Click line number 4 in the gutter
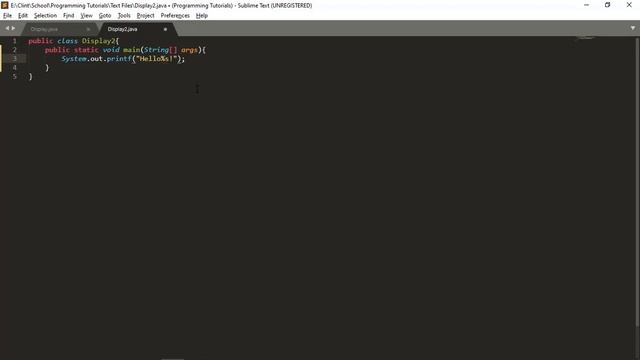Viewport: 640px width, 360px height. (15, 68)
